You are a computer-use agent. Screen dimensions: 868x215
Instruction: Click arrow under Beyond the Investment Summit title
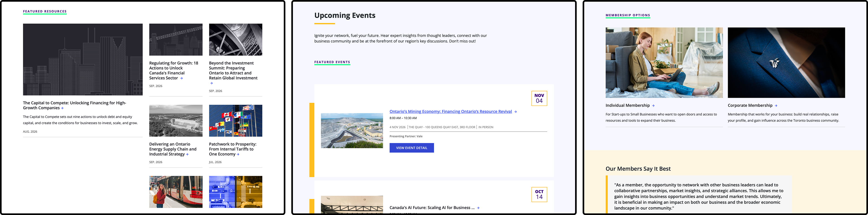[212, 83]
